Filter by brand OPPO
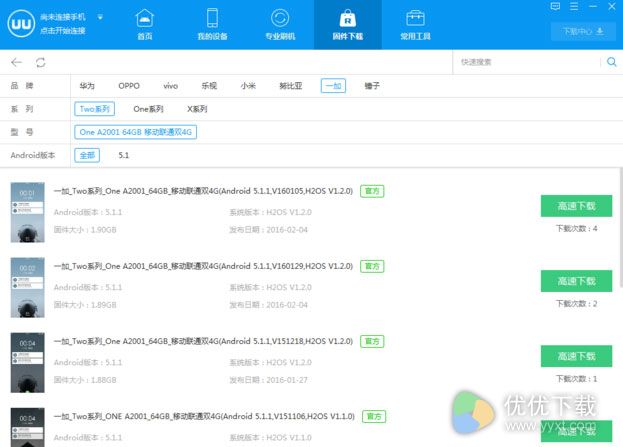Image resolution: width=623 pixels, height=447 pixels. (129, 86)
